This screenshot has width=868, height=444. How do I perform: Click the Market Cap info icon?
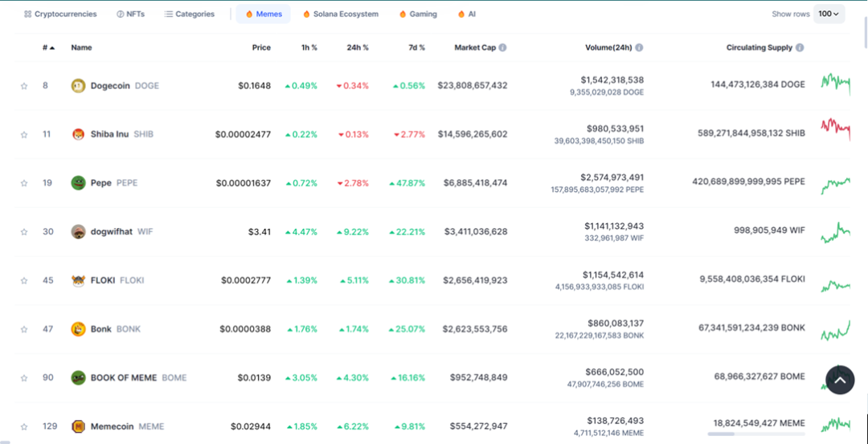pyautogui.click(x=502, y=48)
